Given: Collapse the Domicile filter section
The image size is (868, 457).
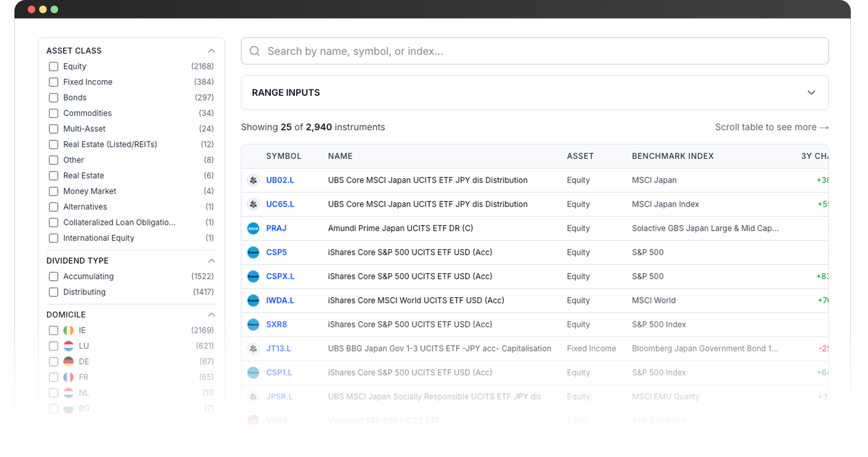Looking at the screenshot, I should point(211,315).
